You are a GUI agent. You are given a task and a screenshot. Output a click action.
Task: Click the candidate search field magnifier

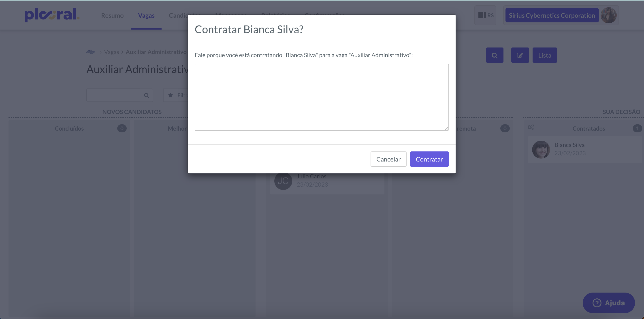point(147,95)
